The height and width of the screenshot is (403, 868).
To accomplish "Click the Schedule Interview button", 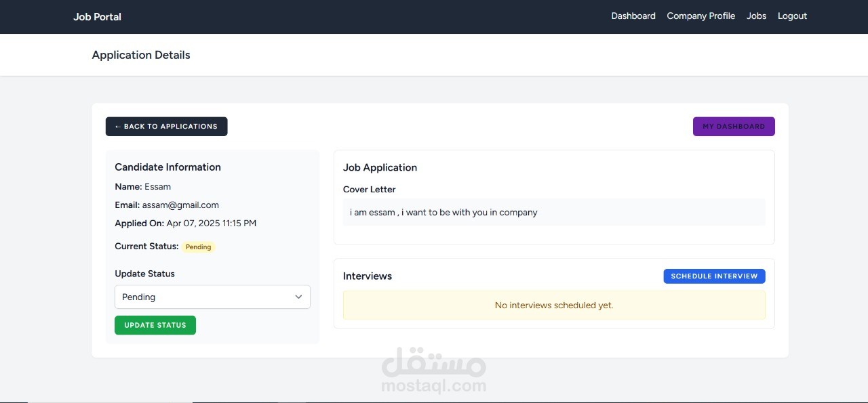I will [714, 276].
